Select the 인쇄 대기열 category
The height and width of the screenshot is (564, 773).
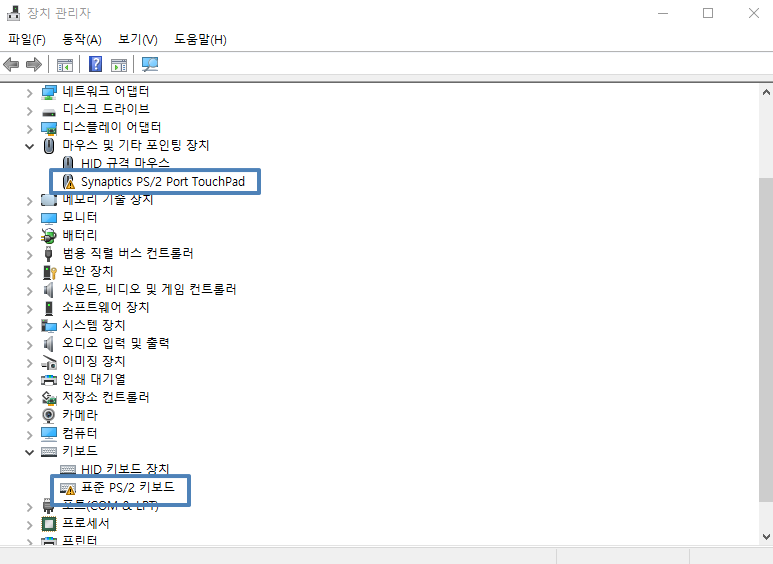[94, 379]
